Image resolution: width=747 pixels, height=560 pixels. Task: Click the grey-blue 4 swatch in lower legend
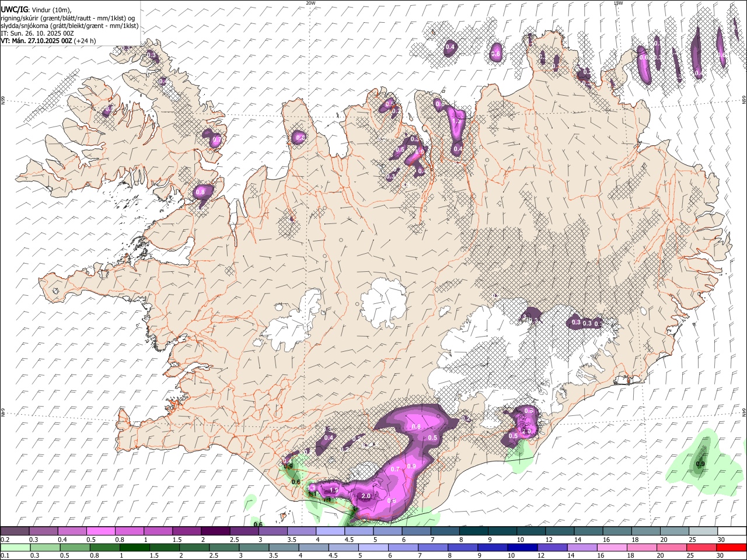(x=313, y=547)
